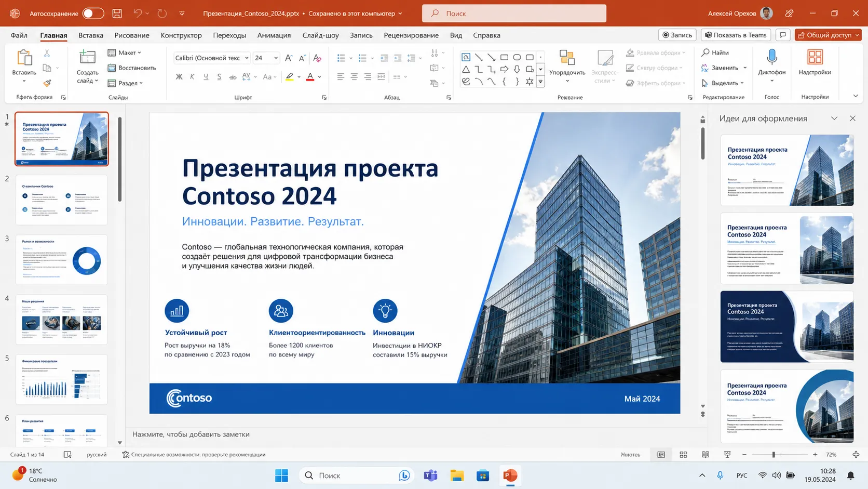The width and height of the screenshot is (868, 489).
Task: Toggle strikethrough text formatting
Action: (233, 77)
